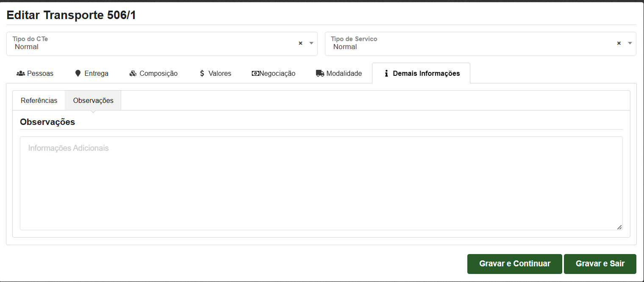Click the info icon on Demais Informações
Viewport: 644px width, 282px height.
click(x=386, y=73)
